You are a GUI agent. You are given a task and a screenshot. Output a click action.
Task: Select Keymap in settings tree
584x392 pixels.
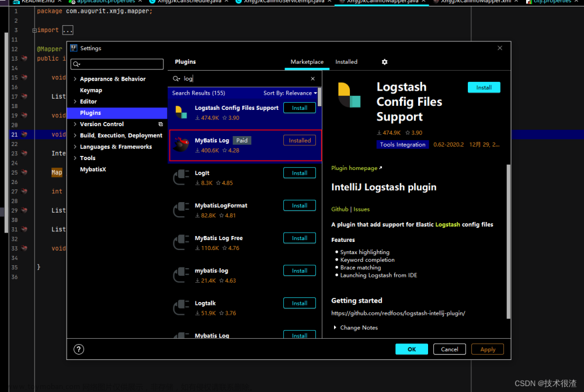coord(91,90)
